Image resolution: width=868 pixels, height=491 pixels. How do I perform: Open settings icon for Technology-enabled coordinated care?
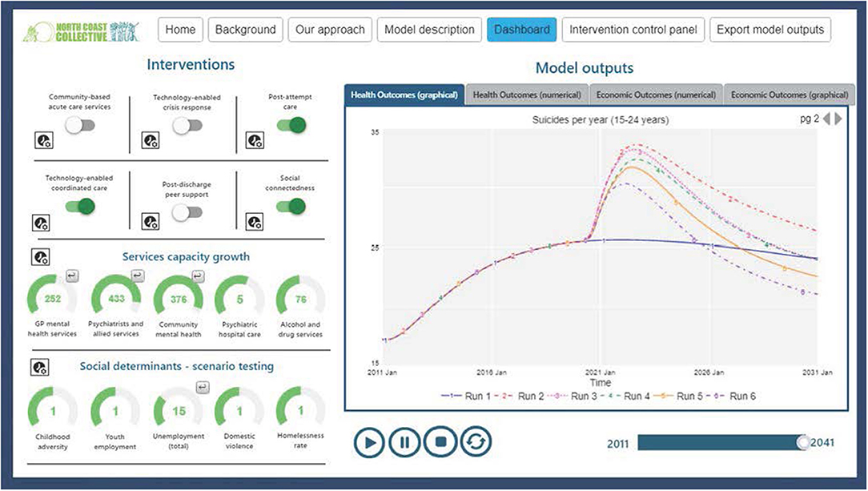[41, 223]
